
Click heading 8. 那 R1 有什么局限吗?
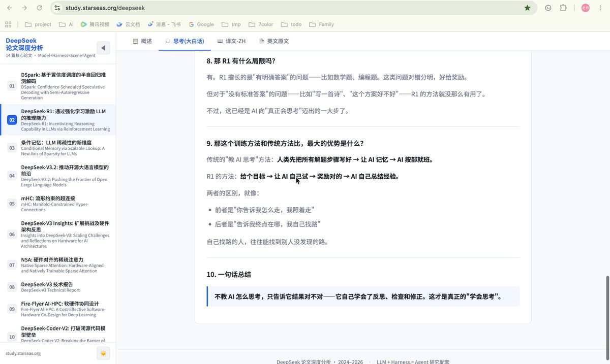pos(241,61)
